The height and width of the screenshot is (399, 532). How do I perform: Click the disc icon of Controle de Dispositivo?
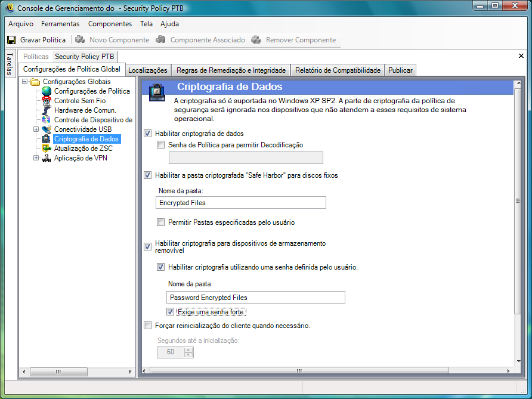(47, 120)
